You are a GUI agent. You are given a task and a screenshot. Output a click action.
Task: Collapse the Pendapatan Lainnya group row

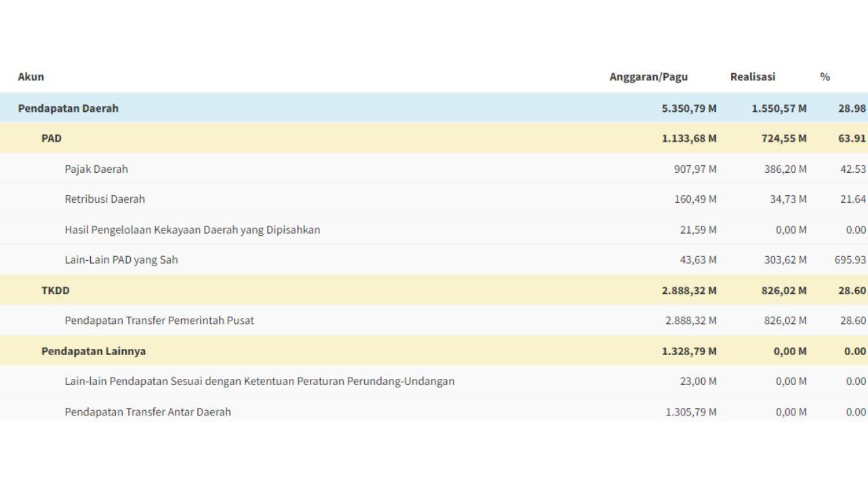(94, 351)
